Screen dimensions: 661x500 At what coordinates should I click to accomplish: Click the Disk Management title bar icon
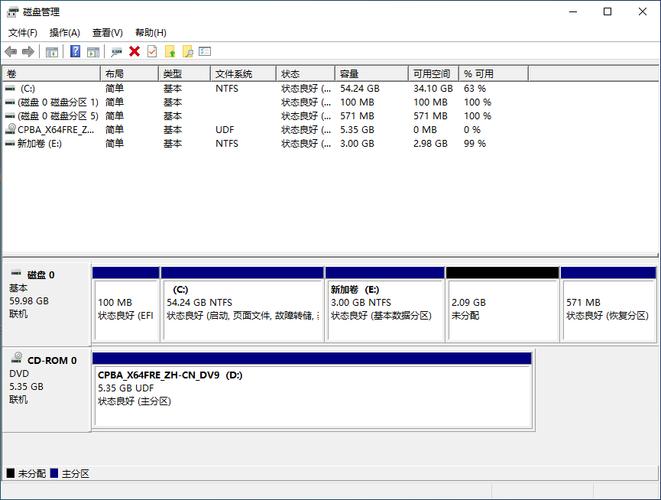13,12
